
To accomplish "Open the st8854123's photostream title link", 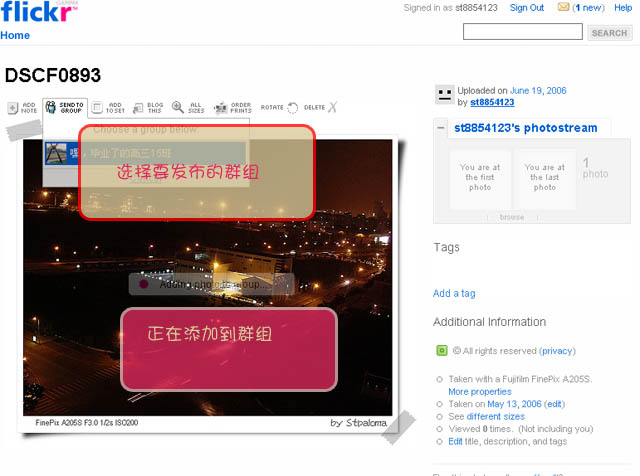I will 525,128.
